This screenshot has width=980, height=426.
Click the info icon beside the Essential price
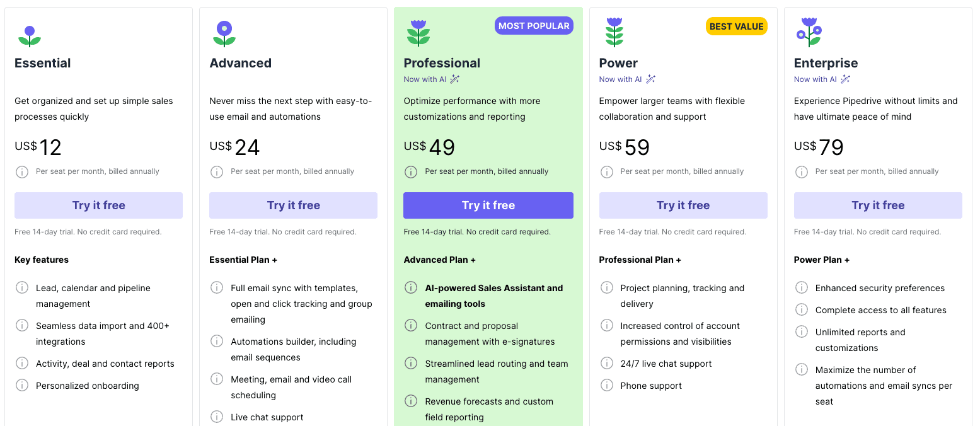pos(22,172)
